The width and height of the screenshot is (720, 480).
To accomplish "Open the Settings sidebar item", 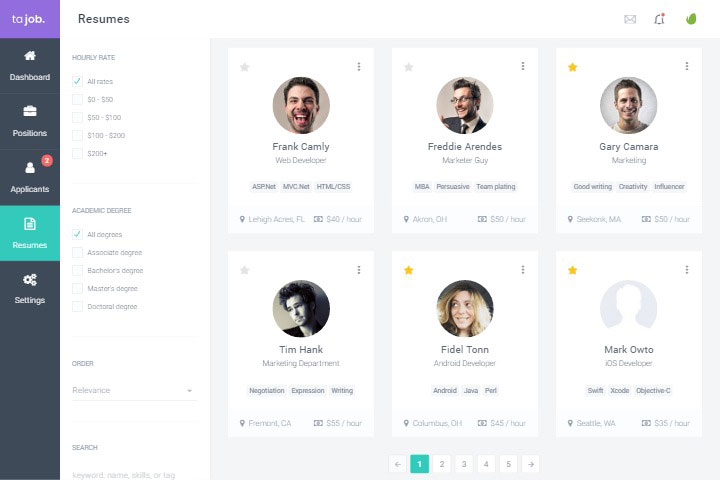I will pos(30,288).
